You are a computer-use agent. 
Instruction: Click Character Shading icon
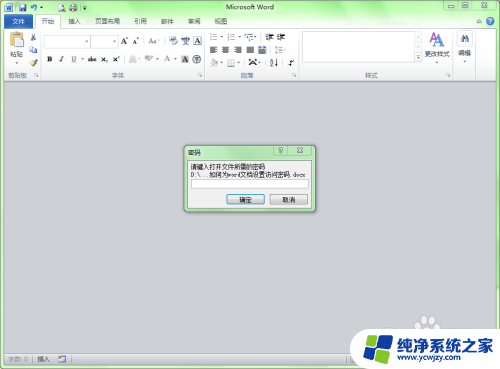tap(185, 59)
